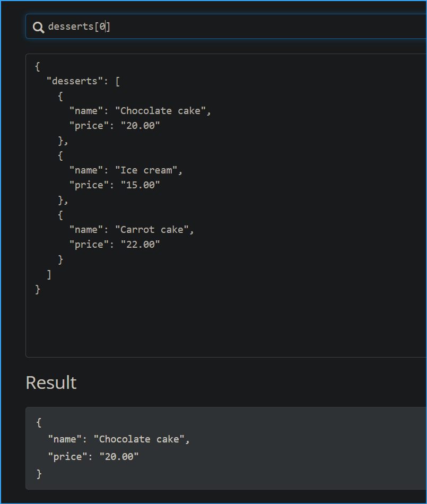Screen dimensions: 427x504
Task: Click the Result heading
Action: pyautogui.click(x=51, y=383)
